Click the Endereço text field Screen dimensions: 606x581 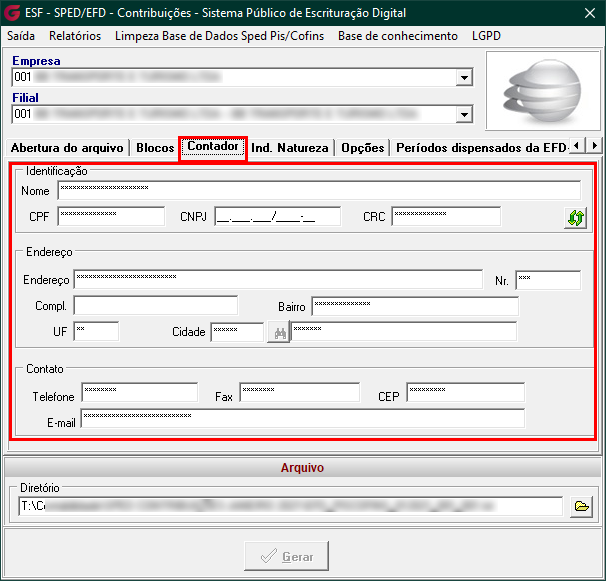(x=278, y=279)
